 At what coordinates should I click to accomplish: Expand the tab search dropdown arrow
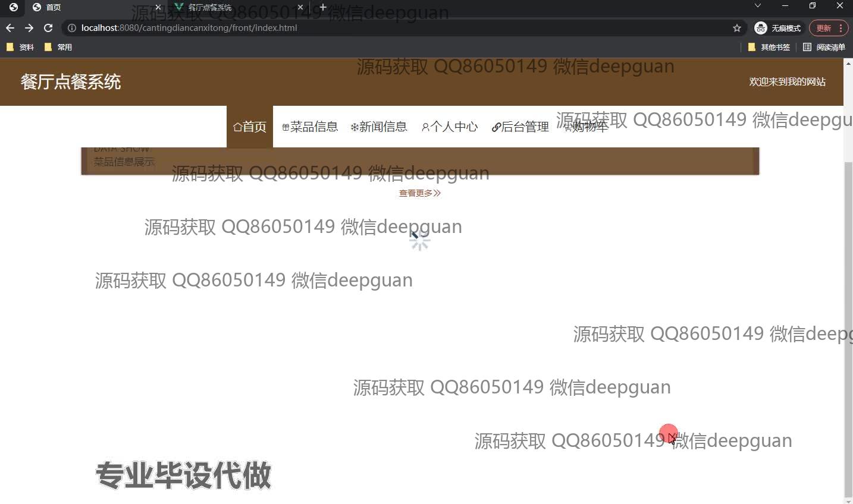click(x=757, y=6)
